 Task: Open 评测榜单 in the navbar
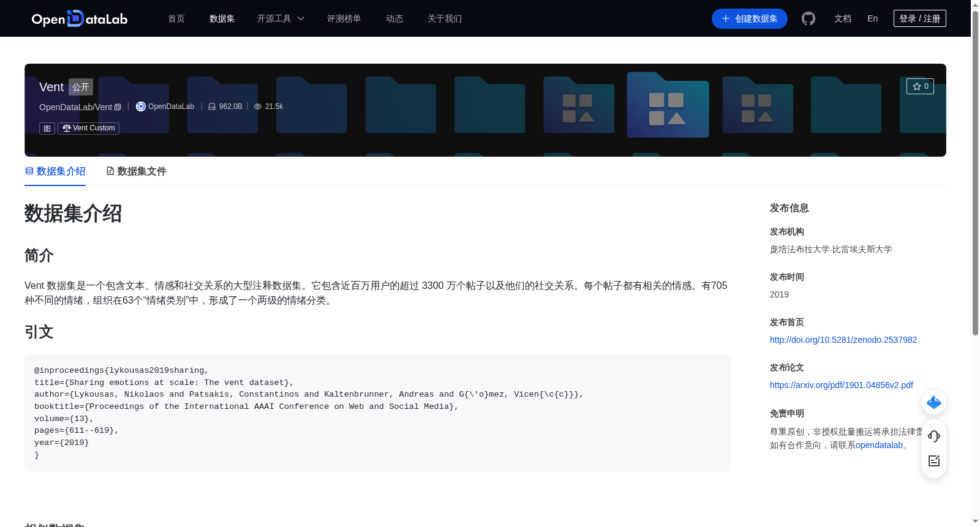coord(344,18)
